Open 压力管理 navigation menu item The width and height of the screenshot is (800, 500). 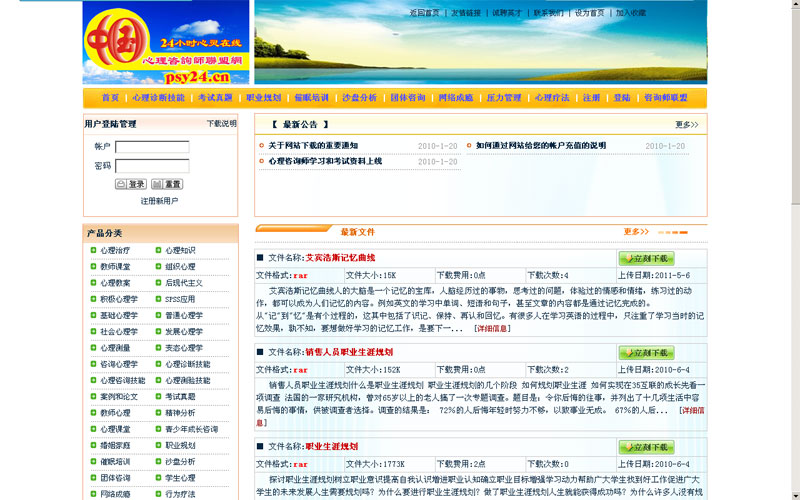pyautogui.click(x=504, y=98)
